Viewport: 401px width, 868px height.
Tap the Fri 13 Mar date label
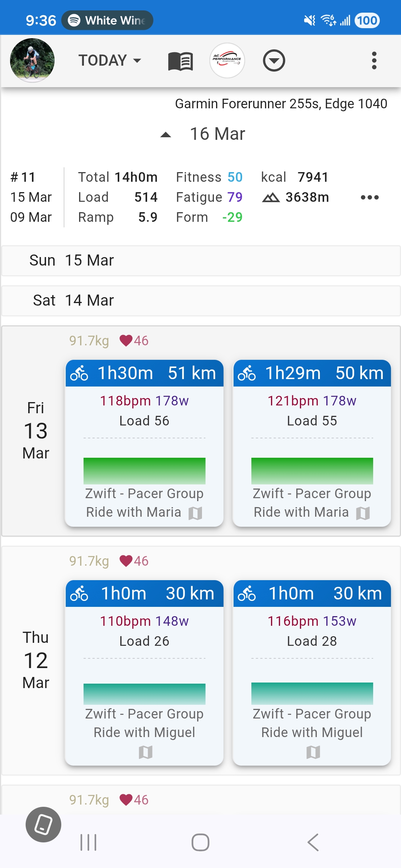36,430
